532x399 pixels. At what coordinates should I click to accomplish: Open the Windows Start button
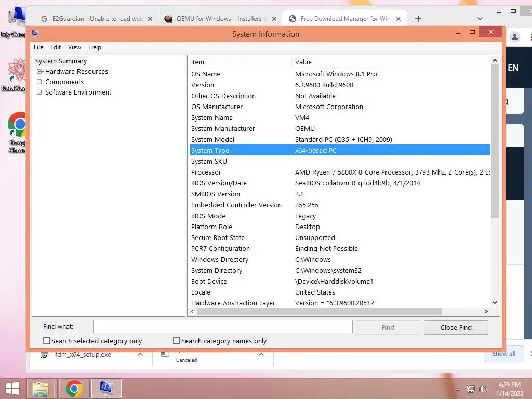pyautogui.click(x=12, y=389)
